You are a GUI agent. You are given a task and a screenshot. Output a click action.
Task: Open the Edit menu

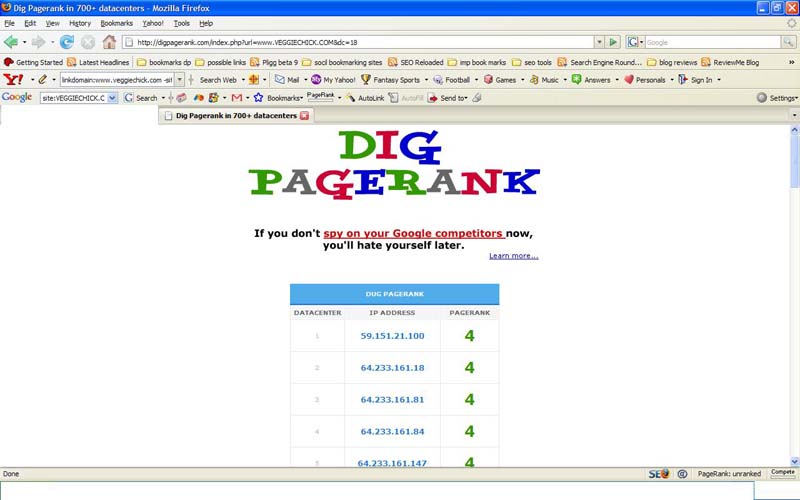click(30, 23)
